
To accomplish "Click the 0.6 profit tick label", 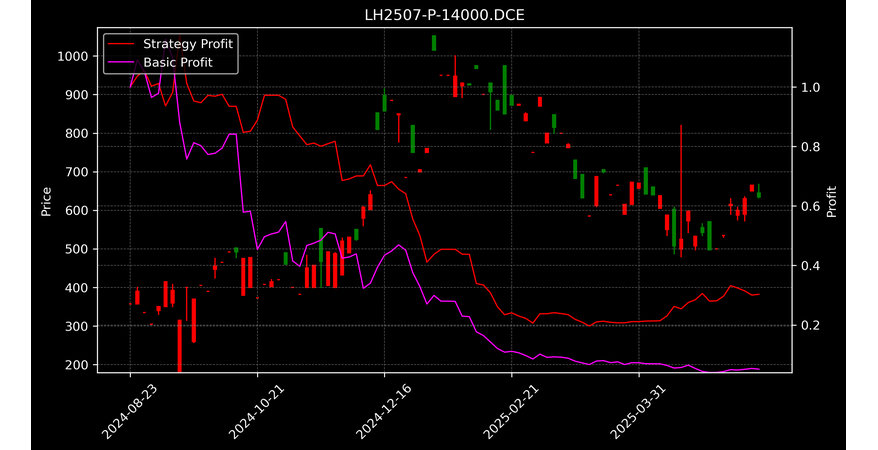I will pos(810,207).
